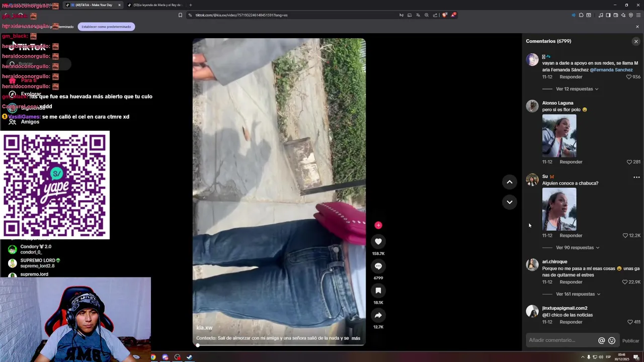The image size is (644, 362).
Task: Switch ESP keyboard language indicator
Action: point(608,357)
